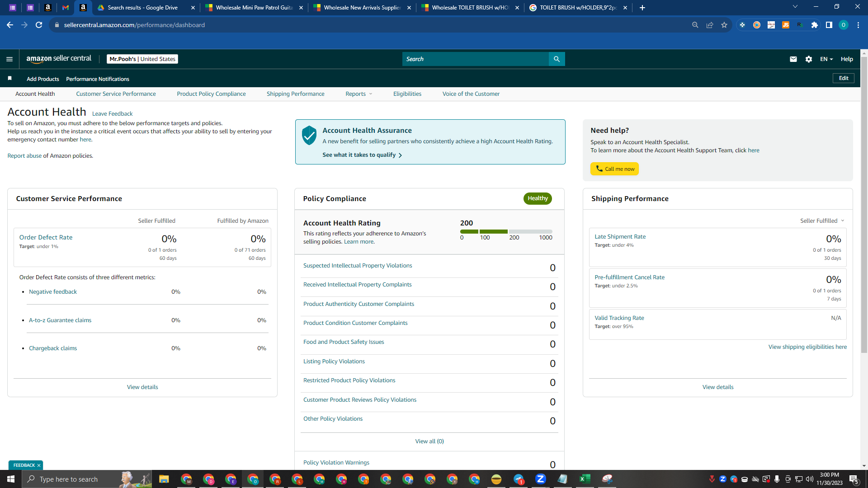This screenshot has height=488, width=868.
Task: Open the Eligibilities tab
Action: [407, 94]
